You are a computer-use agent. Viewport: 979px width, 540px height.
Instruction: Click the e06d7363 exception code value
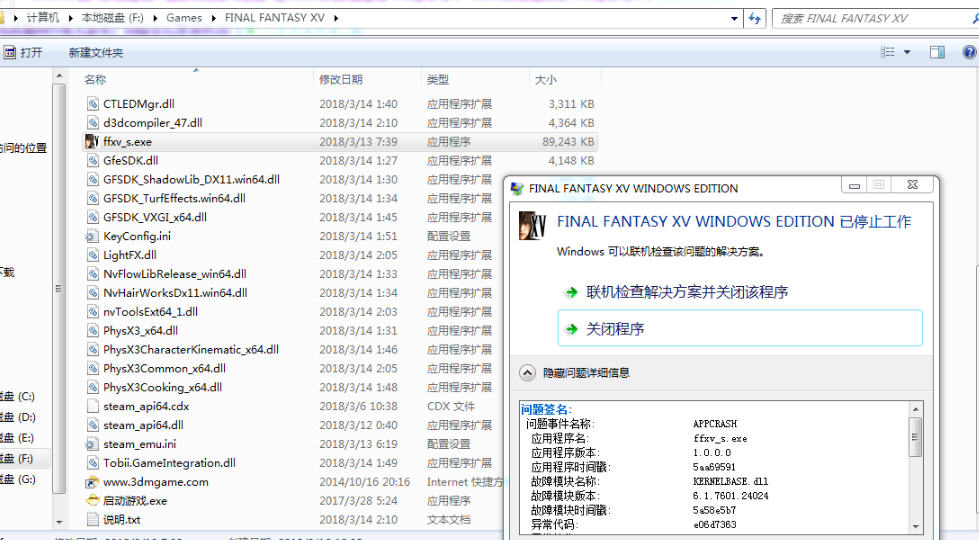coord(715,524)
